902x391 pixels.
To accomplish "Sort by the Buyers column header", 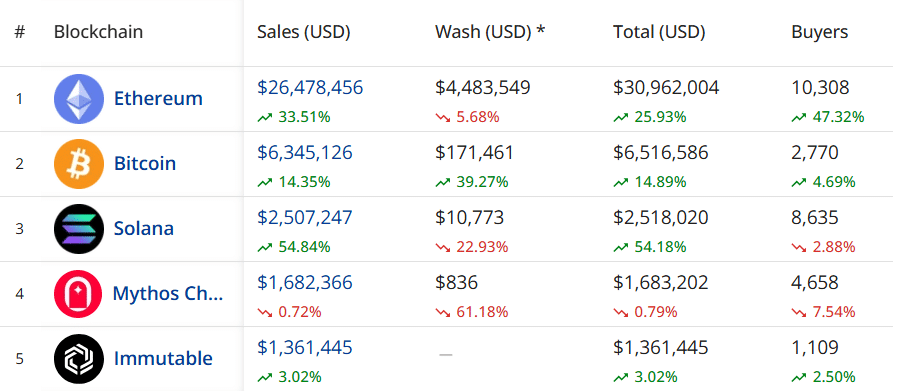I will 820,32.
